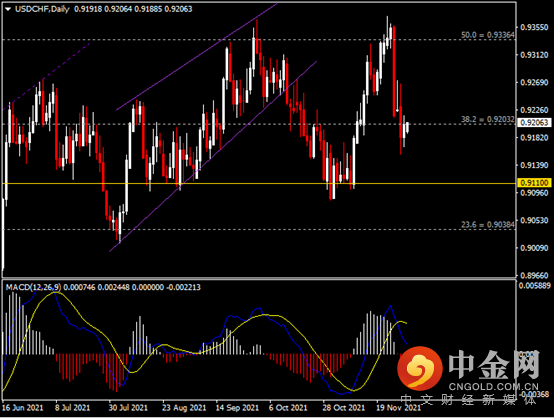Screen dimensions: 554x418
Task: Click the lower purple channel trendline
Action: pyautogui.click(x=213, y=156)
